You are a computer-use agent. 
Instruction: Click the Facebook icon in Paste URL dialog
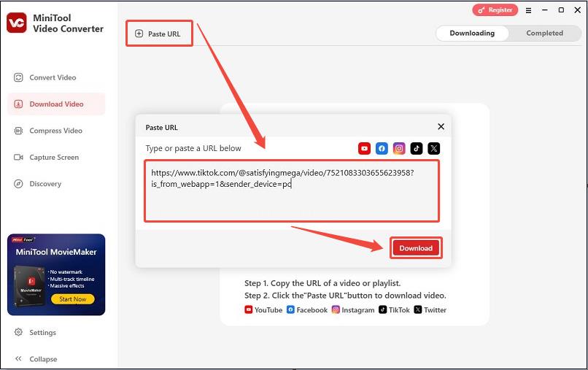(382, 148)
